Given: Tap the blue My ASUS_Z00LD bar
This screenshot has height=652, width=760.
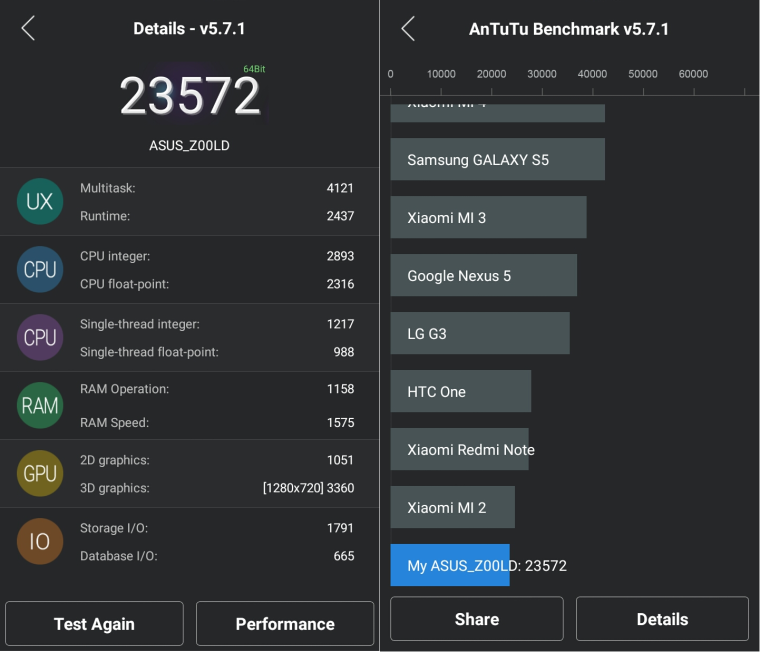Looking at the screenshot, I should [x=450, y=566].
